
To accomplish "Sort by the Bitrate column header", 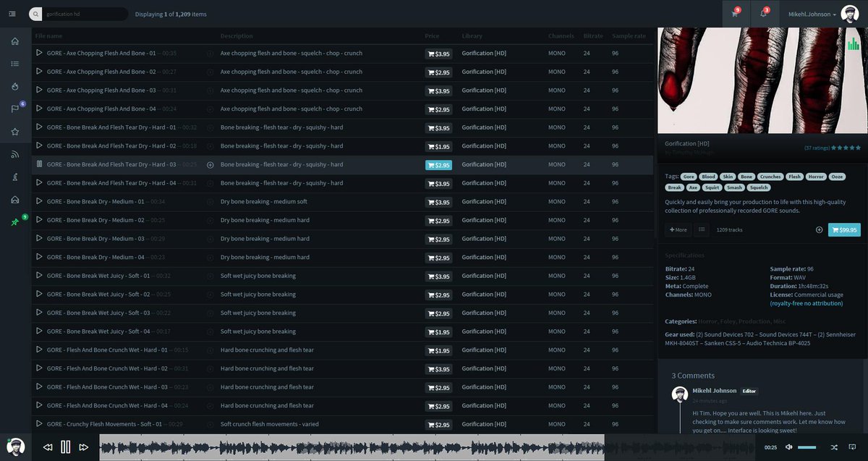I will click(593, 35).
